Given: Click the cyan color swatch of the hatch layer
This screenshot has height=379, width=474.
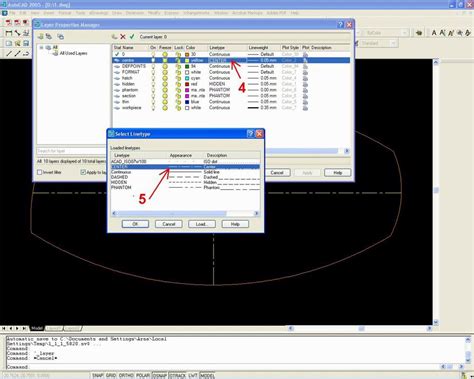Looking at the screenshot, I should coord(187,78).
